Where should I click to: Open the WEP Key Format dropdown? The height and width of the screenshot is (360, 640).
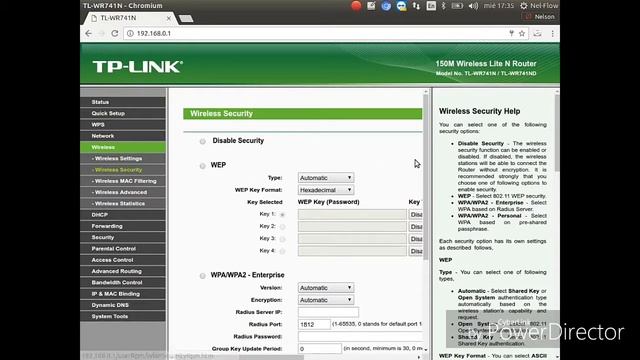coord(326,190)
